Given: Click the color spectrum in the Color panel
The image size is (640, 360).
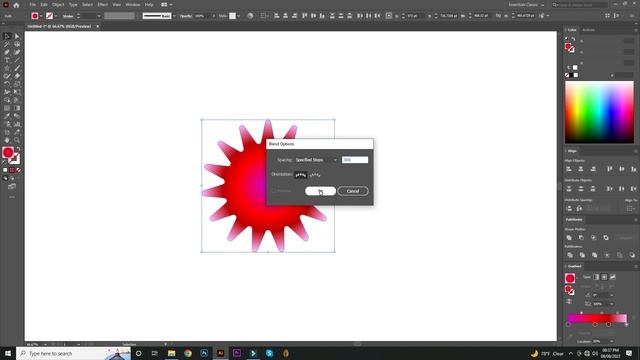Looking at the screenshot, I should pos(599,112).
